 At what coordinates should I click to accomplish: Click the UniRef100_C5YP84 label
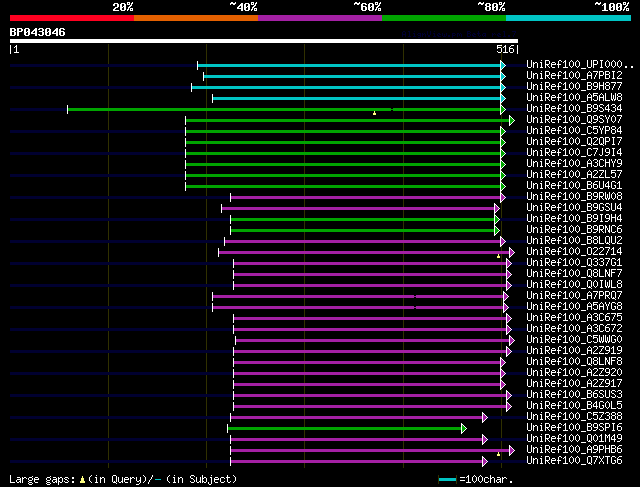[x=574, y=131]
